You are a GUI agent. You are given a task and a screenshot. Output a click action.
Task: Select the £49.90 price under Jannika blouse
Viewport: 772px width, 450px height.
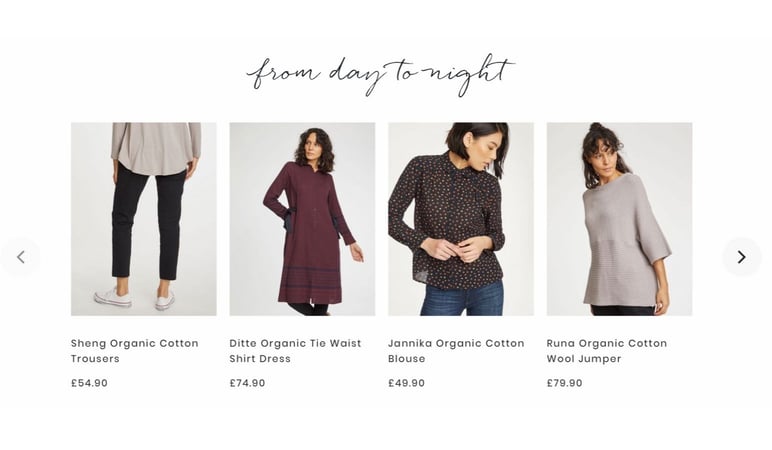(406, 383)
